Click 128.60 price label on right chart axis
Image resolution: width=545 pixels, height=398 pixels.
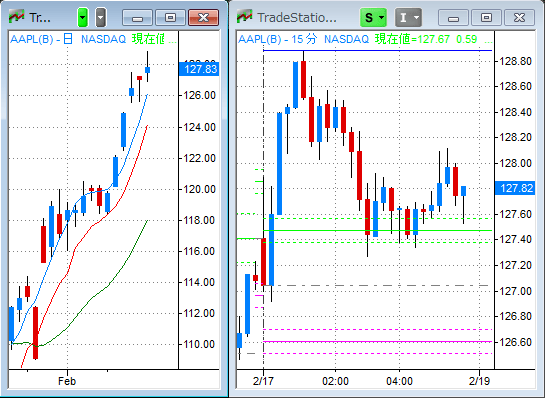515,86
